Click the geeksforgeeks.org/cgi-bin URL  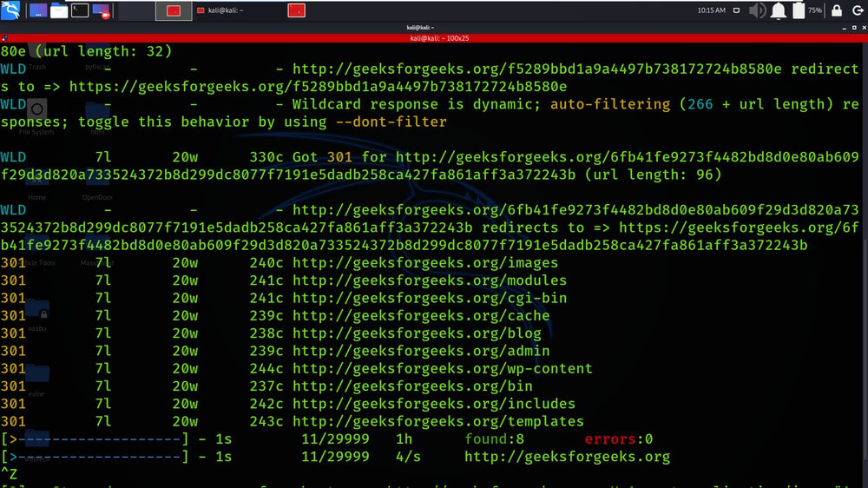[430, 299]
